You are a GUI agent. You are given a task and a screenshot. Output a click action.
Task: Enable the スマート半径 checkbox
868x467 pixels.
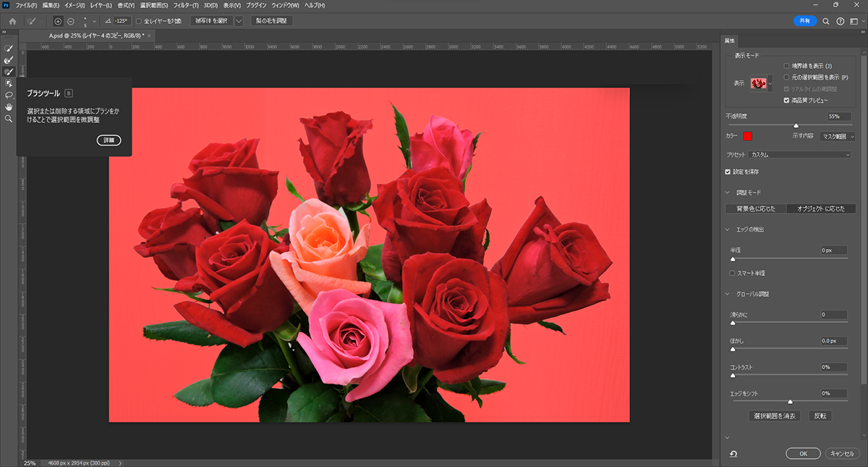(x=733, y=273)
